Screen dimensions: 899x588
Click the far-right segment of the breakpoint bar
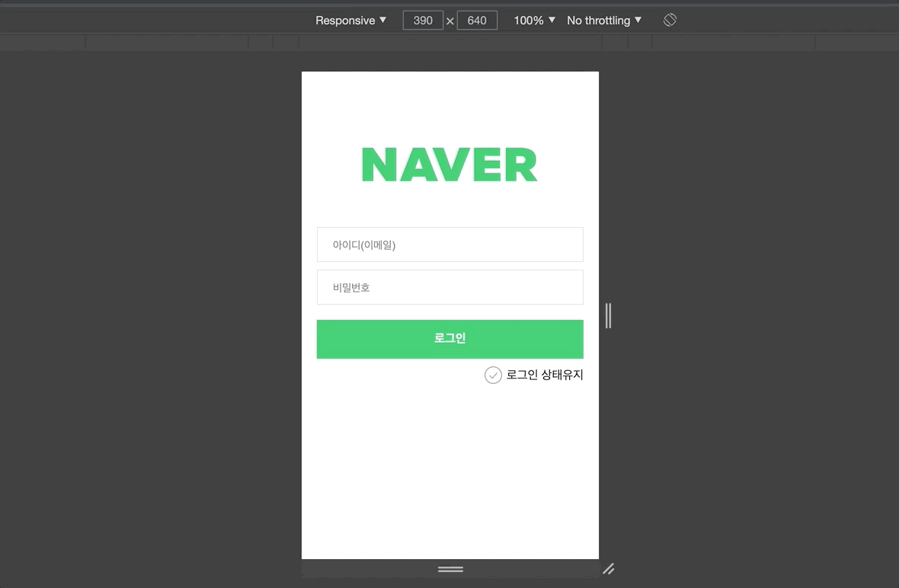coord(856,43)
